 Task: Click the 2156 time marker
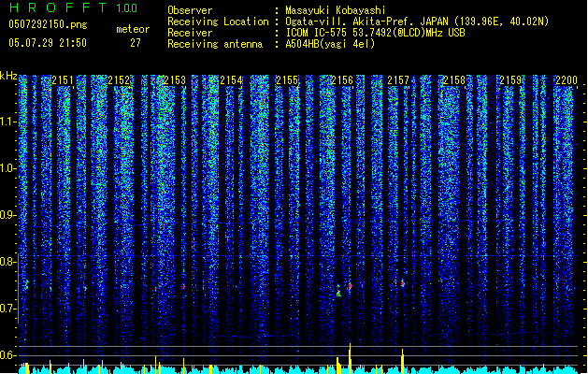pyautogui.click(x=342, y=80)
